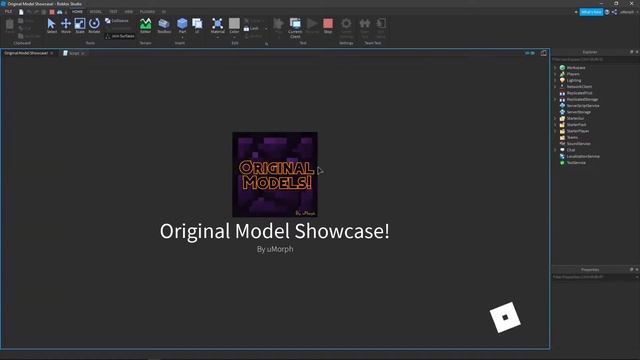The height and width of the screenshot is (360, 640).
Task: Select ServerScriptService in Explorer
Action: [x=582, y=106]
